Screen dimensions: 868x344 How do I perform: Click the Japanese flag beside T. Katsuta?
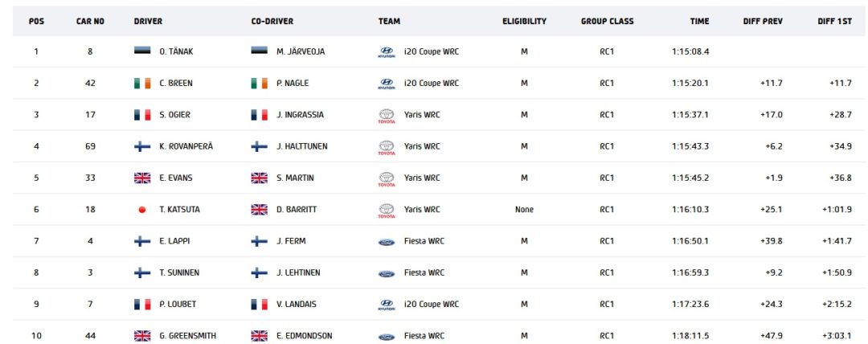coord(142,210)
